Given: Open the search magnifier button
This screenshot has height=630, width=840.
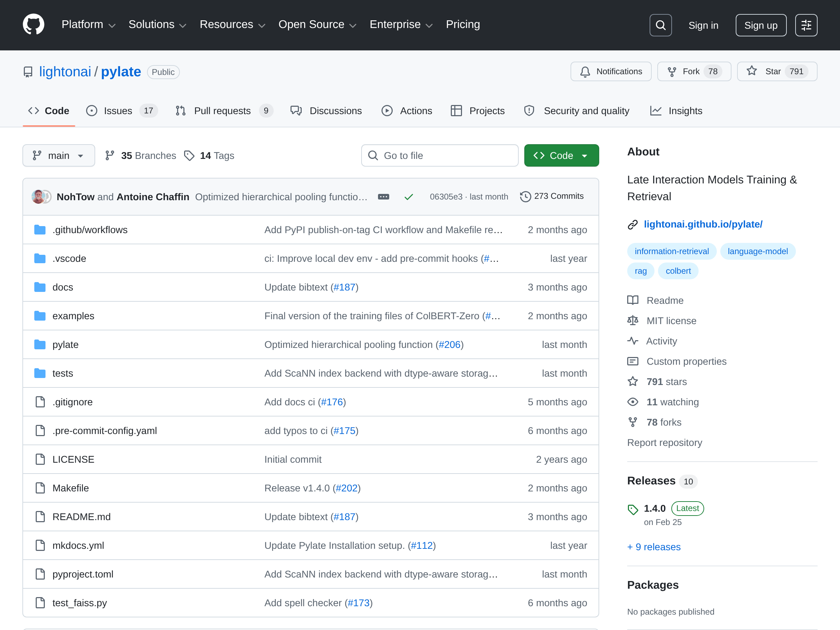Looking at the screenshot, I should point(660,25).
